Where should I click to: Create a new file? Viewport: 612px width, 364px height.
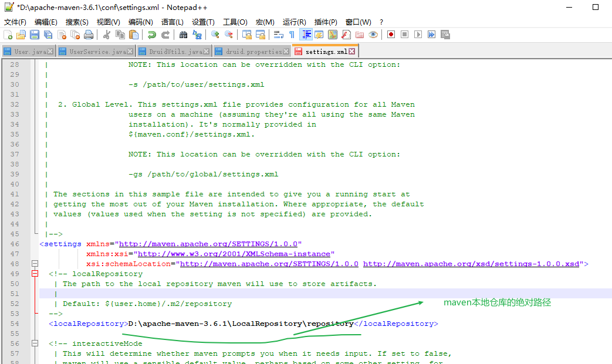tap(8, 35)
